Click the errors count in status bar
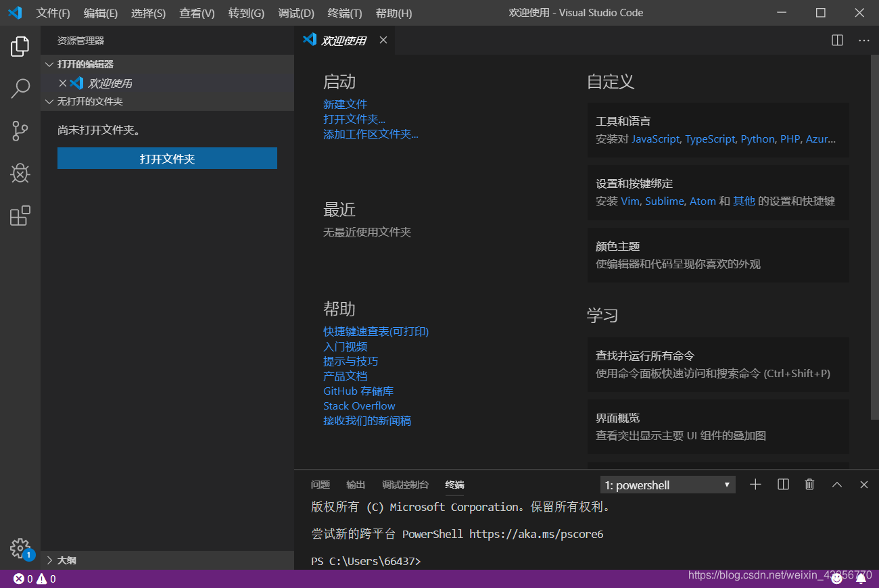The height and width of the screenshot is (588, 879). (23, 579)
